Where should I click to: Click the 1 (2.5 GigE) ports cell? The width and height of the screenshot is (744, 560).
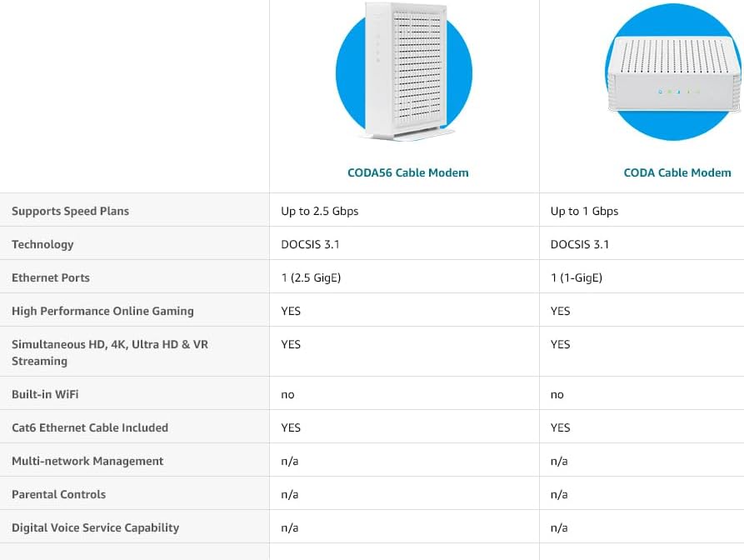click(311, 277)
